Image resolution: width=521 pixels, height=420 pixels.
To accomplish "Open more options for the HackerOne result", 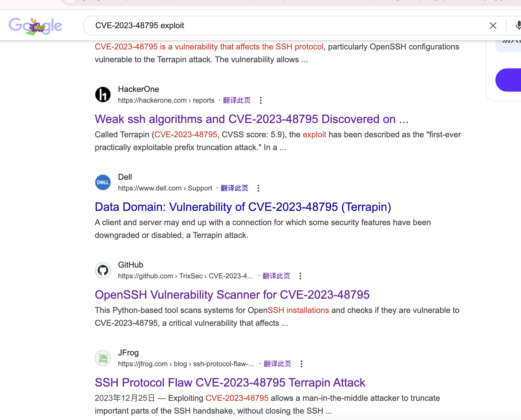I will [261, 100].
